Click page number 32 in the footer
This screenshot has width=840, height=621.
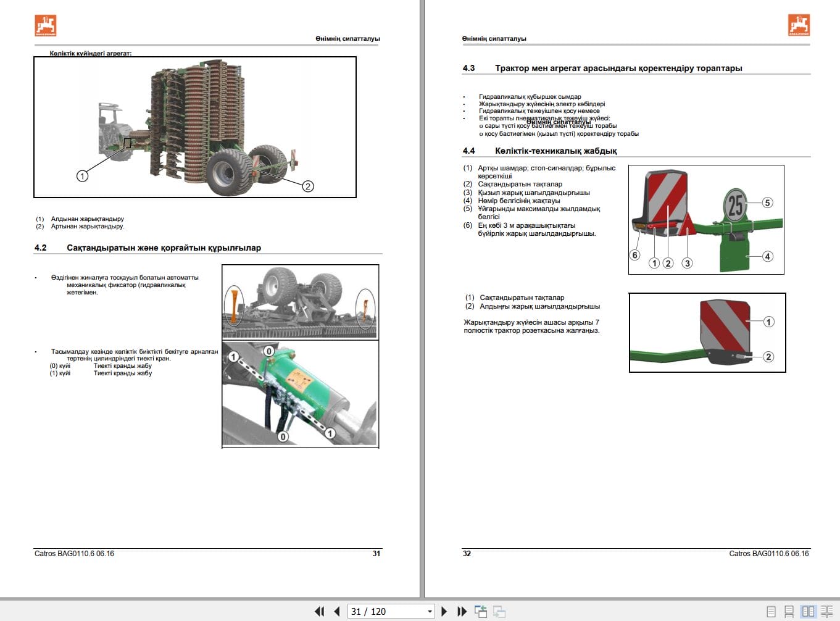[x=467, y=554]
